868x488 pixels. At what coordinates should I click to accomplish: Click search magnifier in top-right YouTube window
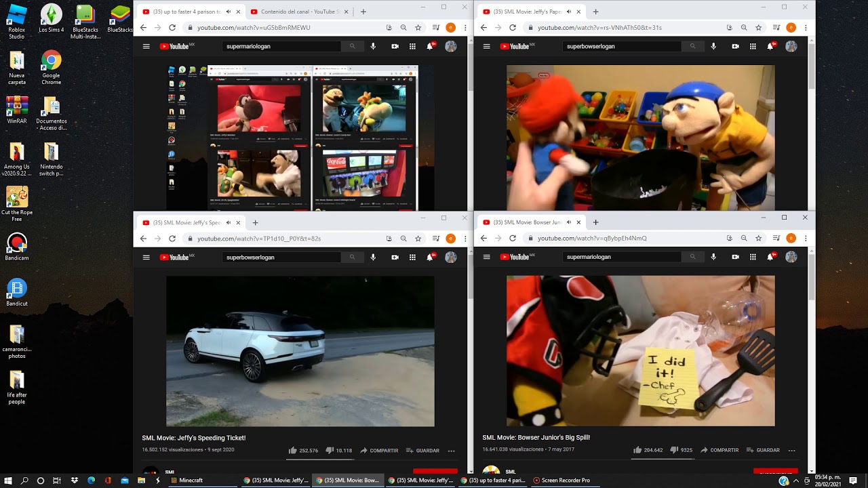(692, 46)
